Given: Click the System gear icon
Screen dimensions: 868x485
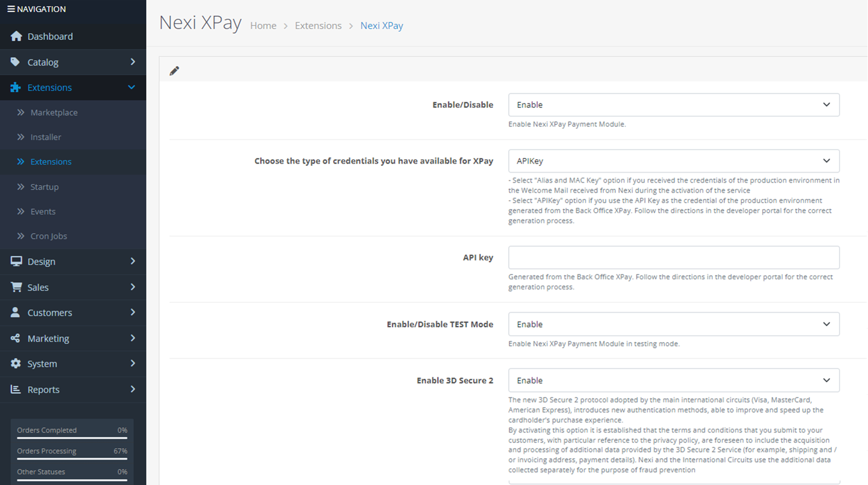Looking at the screenshot, I should click(16, 363).
